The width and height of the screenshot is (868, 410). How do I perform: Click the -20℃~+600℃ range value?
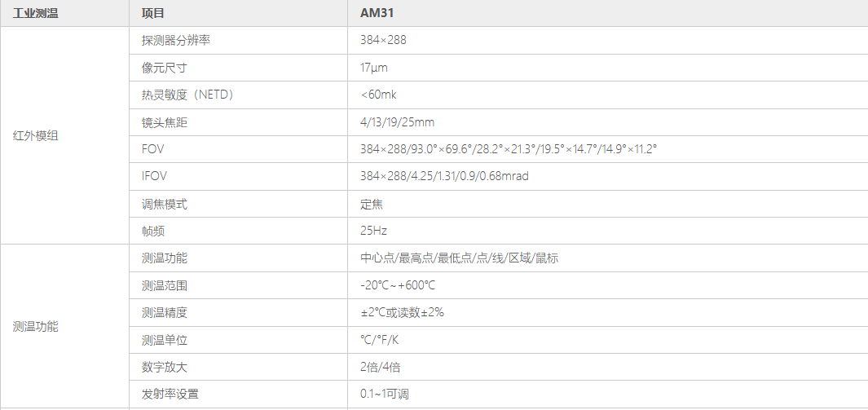pos(398,285)
